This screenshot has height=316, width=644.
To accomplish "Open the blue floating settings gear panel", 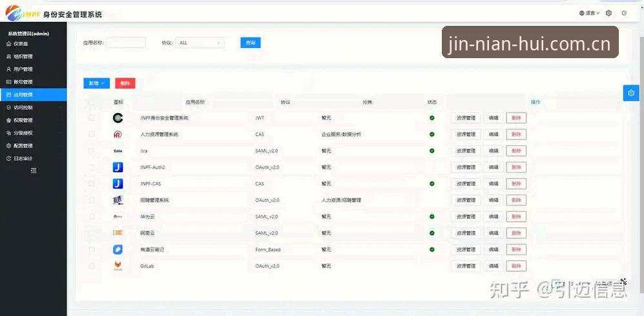I will point(631,93).
